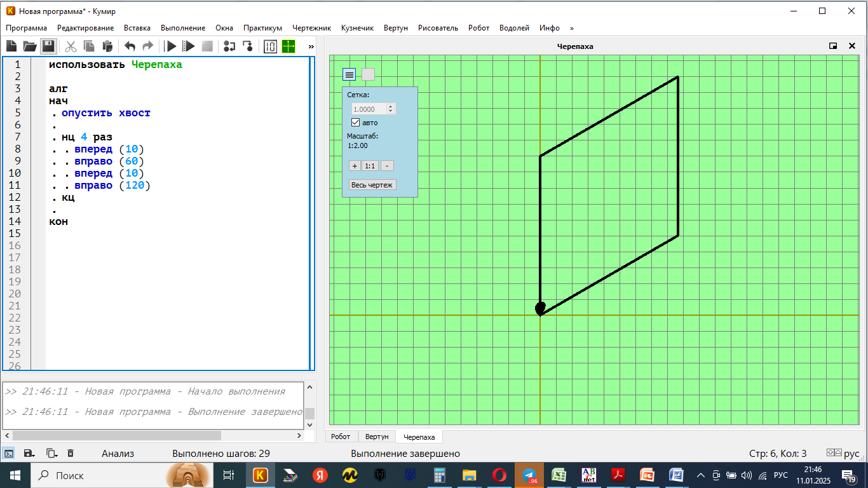Image resolution: width=868 pixels, height=488 pixels.
Task: Open the Кузнечик menu
Action: [357, 28]
